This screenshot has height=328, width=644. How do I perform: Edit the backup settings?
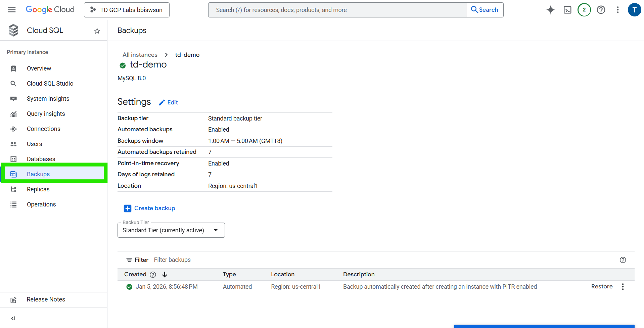(169, 102)
